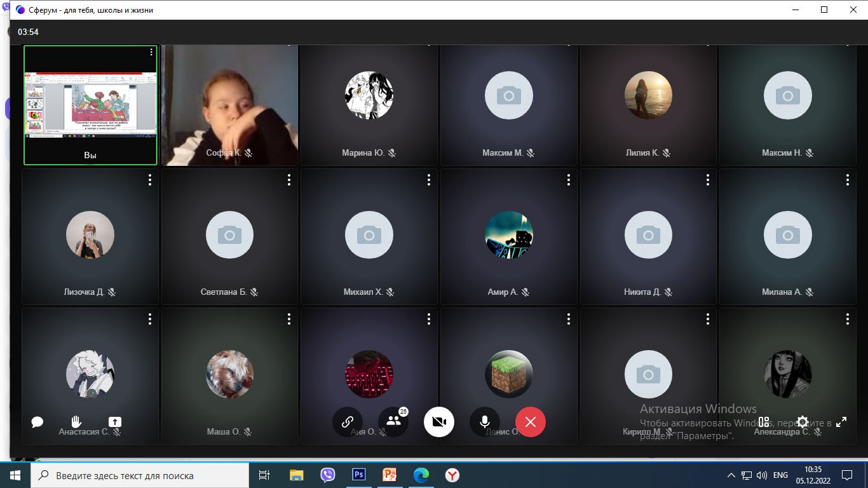
Task: Copy the call invite link icon
Action: click(x=348, y=422)
